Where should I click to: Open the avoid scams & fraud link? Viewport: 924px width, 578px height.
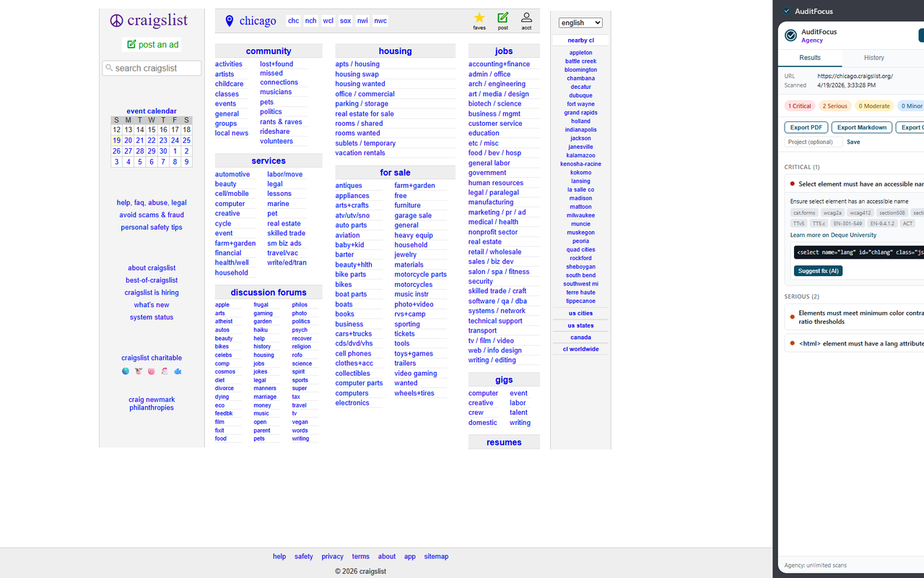[152, 215]
